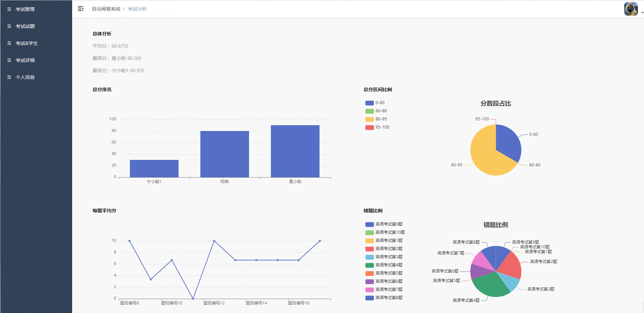
Task: Click the yellow 80-95 legend color swatch
Action: tap(369, 119)
